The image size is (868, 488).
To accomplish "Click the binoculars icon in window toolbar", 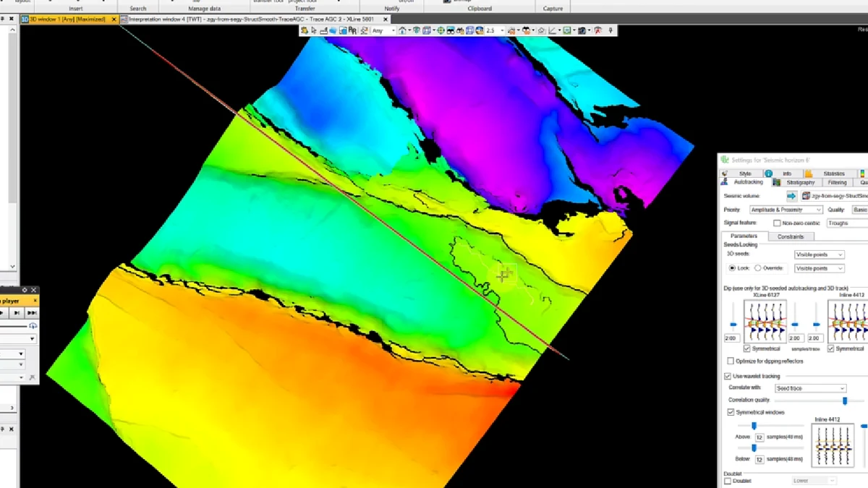I will tap(451, 30).
